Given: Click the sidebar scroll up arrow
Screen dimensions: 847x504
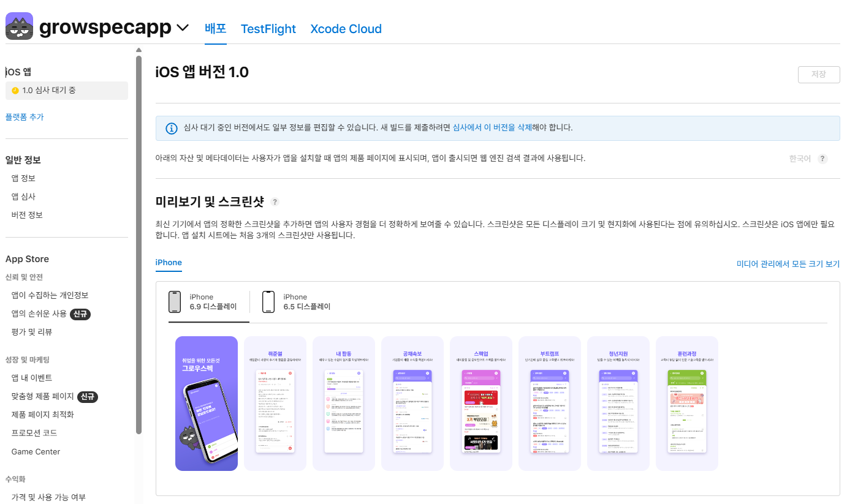Looking at the screenshot, I should coord(139,50).
